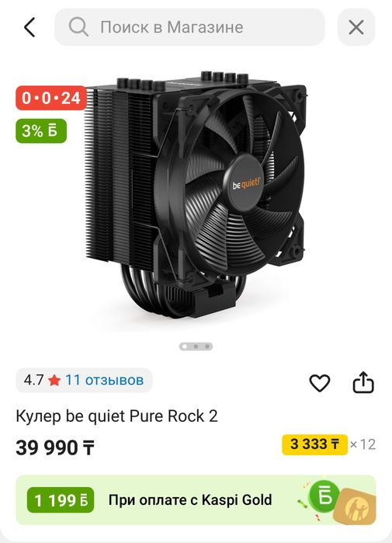The width and height of the screenshot is (392, 543).
Task: Click the magnifier search icon
Action: coord(78,27)
